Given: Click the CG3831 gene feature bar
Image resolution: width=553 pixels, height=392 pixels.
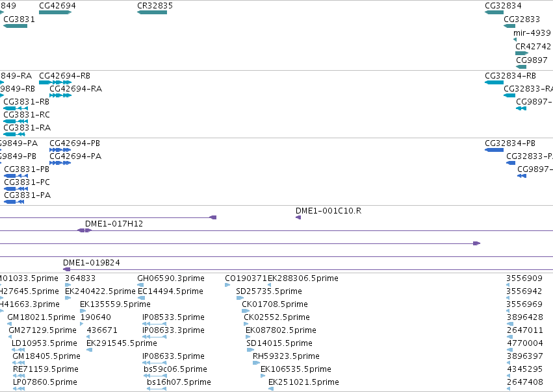Looking at the screenshot, I should point(15,26).
